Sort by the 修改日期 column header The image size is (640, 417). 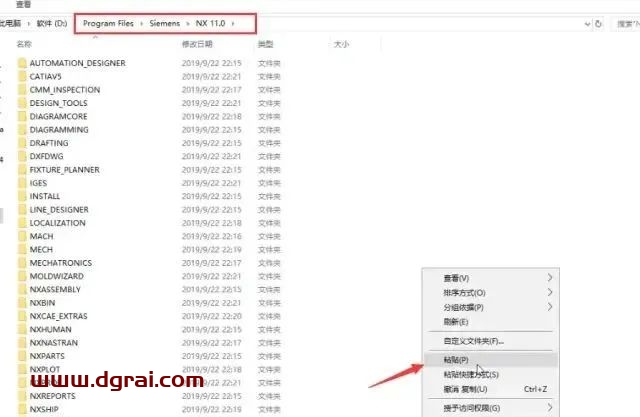click(x=197, y=44)
